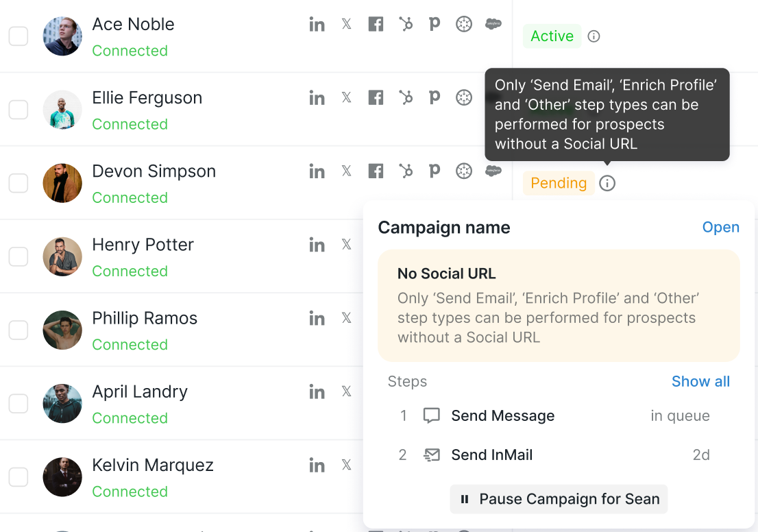Click the name Phillip Ramos
The height and width of the screenshot is (532, 758).
(x=145, y=318)
